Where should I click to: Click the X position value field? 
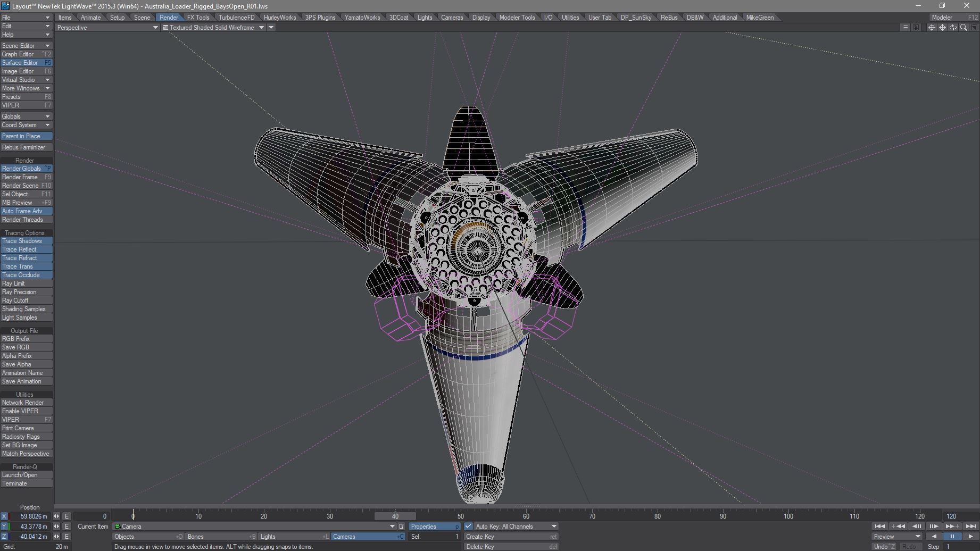pos(32,516)
